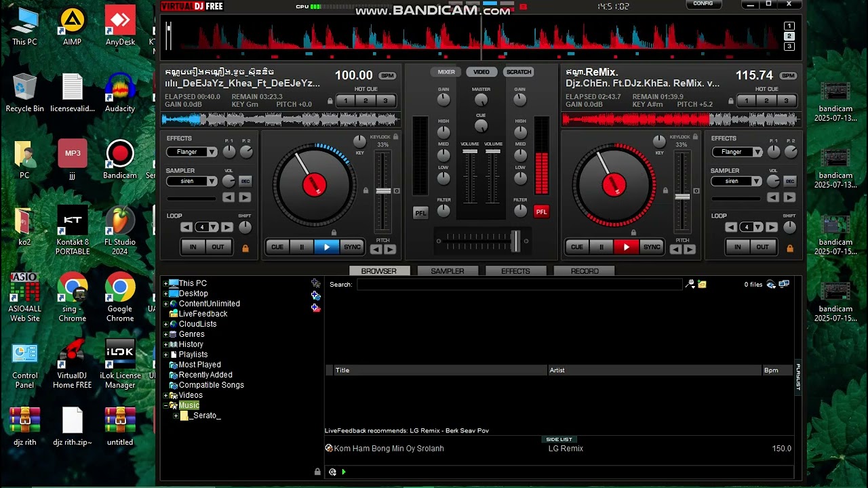Click the browser lock icon at bottom

pos(317,472)
